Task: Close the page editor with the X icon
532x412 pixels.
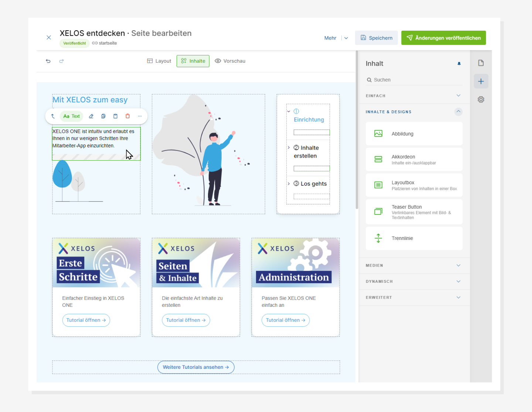Action: (x=49, y=37)
